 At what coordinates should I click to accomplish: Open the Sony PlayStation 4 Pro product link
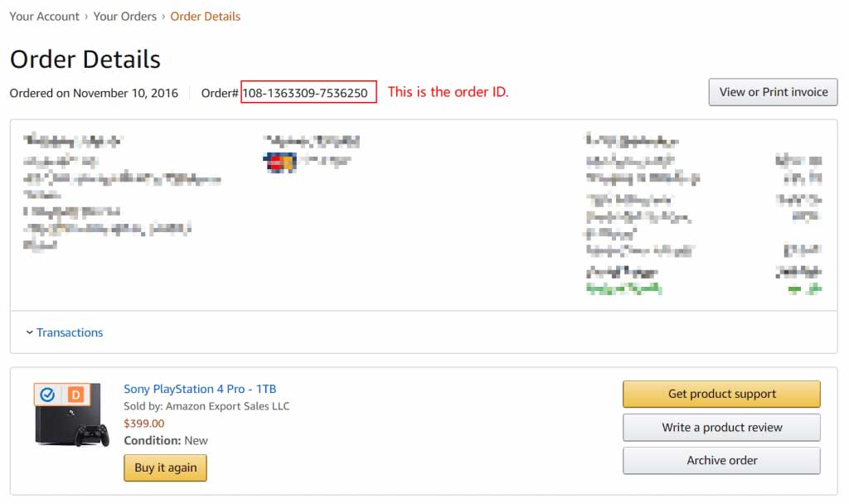click(x=200, y=389)
